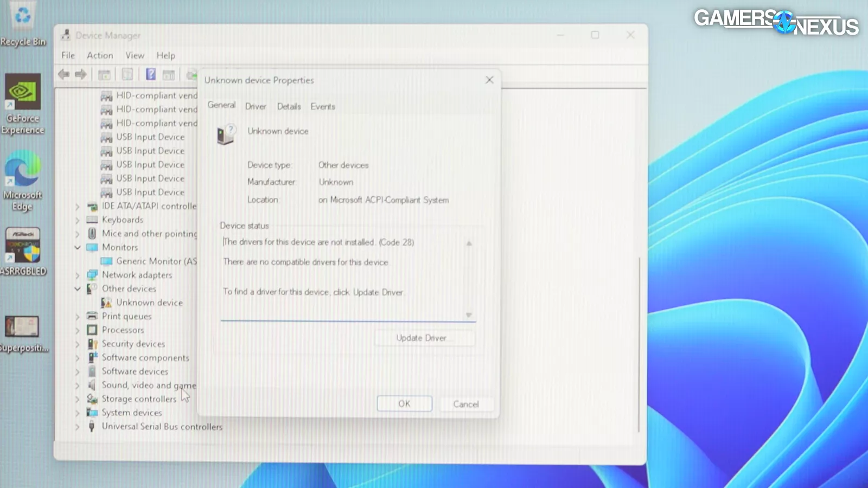Click the Show/Hide Console Tree toolbar icon
Viewport: 868px width, 488px height.
click(104, 74)
